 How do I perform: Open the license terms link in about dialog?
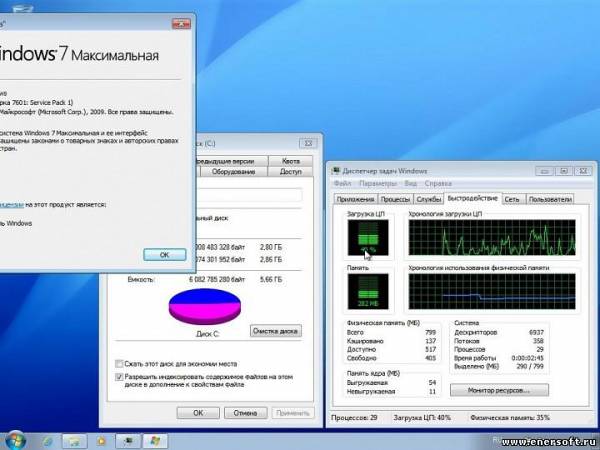click(11, 205)
